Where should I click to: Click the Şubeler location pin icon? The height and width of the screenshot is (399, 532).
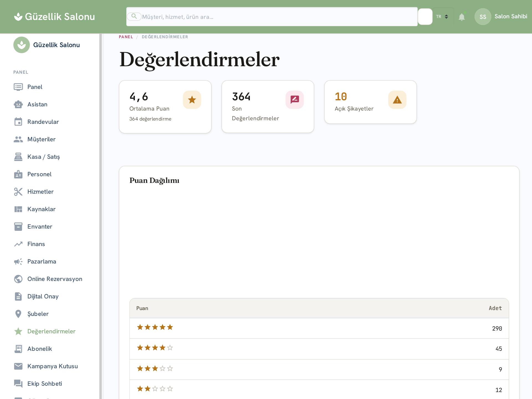[x=18, y=314]
